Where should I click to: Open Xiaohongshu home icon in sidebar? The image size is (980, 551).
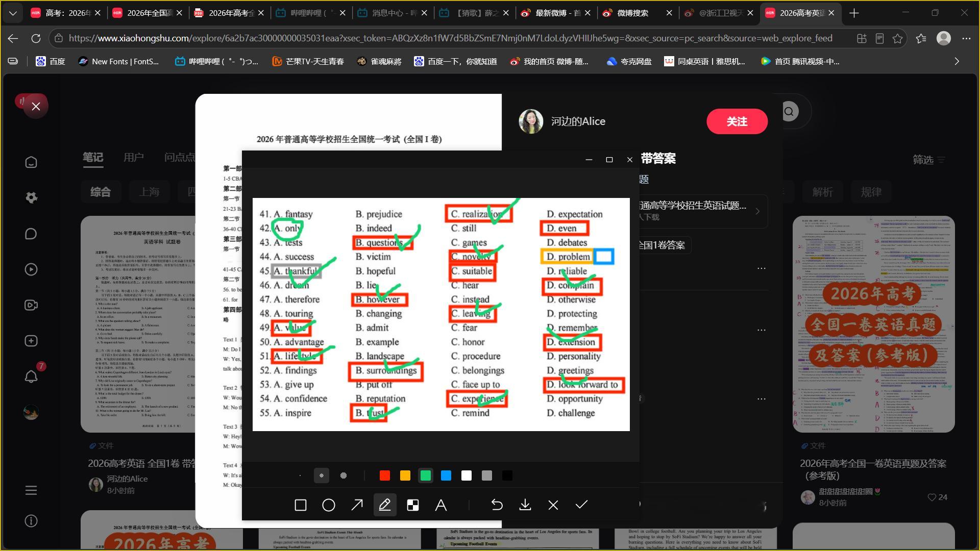(x=31, y=162)
